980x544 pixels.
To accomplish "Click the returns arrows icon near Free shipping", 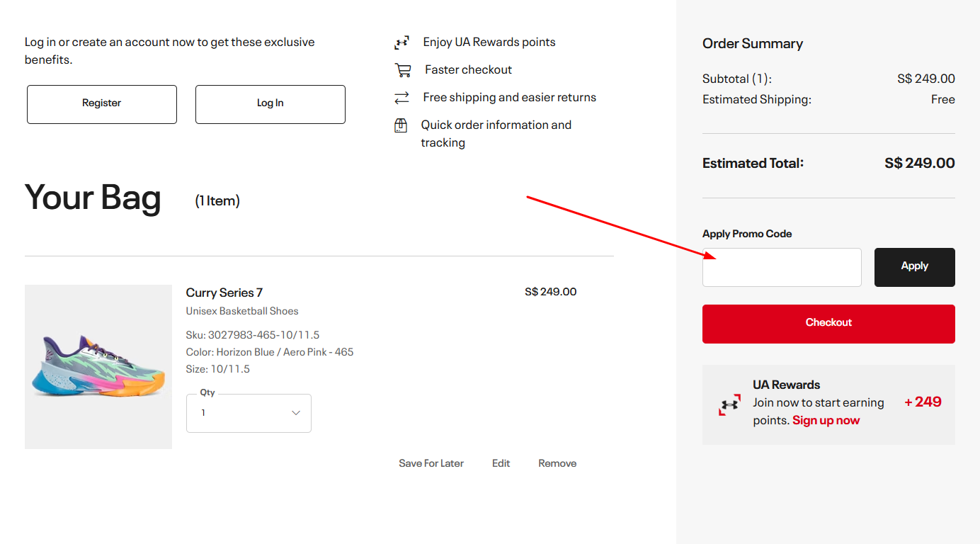I will [x=402, y=97].
